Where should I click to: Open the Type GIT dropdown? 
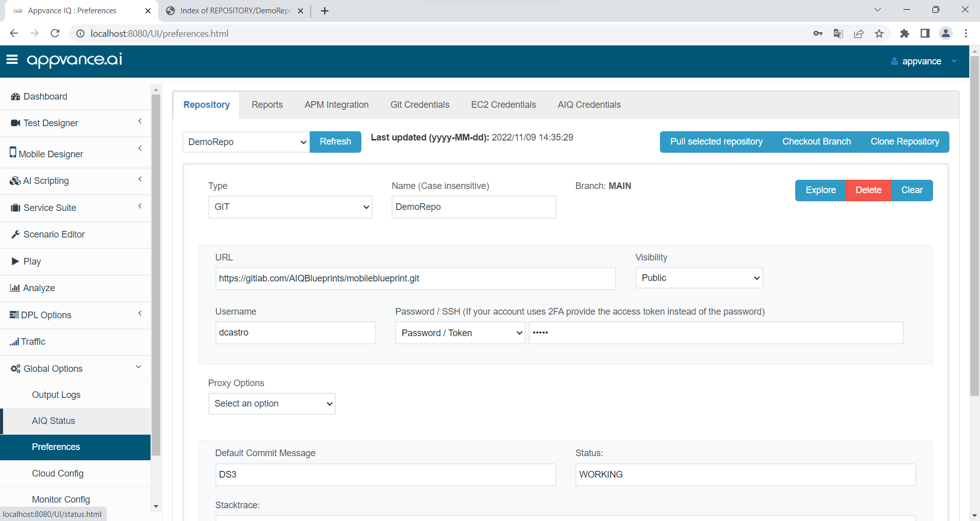pos(290,207)
